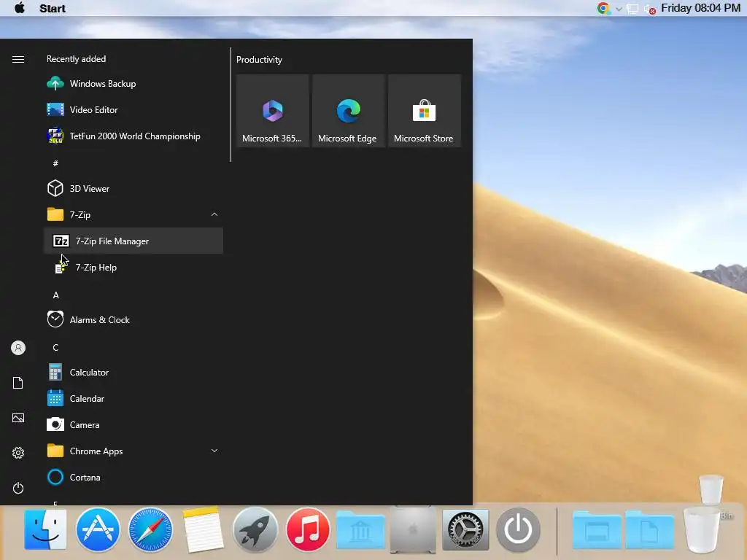The image size is (747, 560).
Task: Open Settings gear in Start sidebar
Action: tap(18, 453)
